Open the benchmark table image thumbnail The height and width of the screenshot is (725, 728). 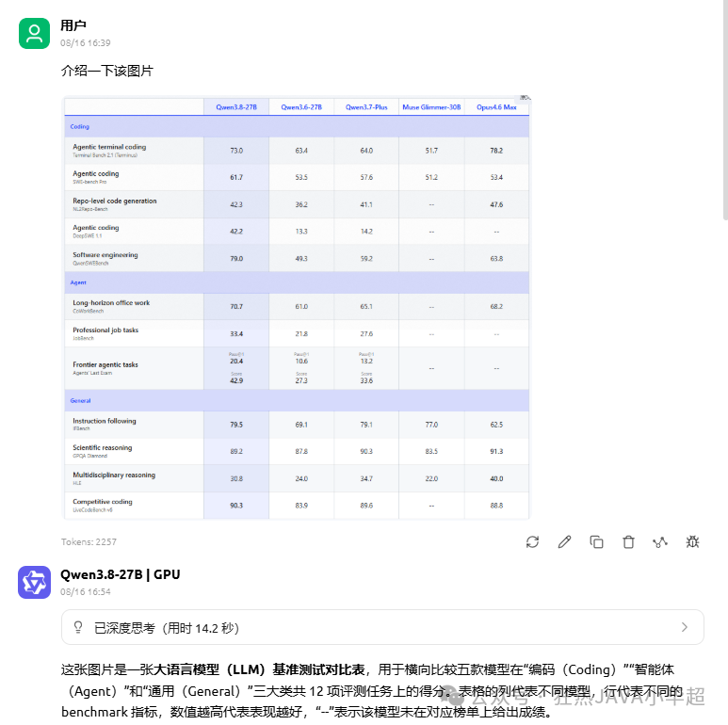(x=297, y=308)
